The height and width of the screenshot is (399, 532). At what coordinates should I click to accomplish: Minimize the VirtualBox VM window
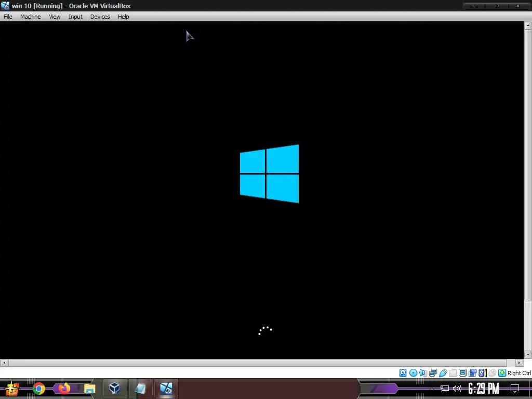coord(474,6)
